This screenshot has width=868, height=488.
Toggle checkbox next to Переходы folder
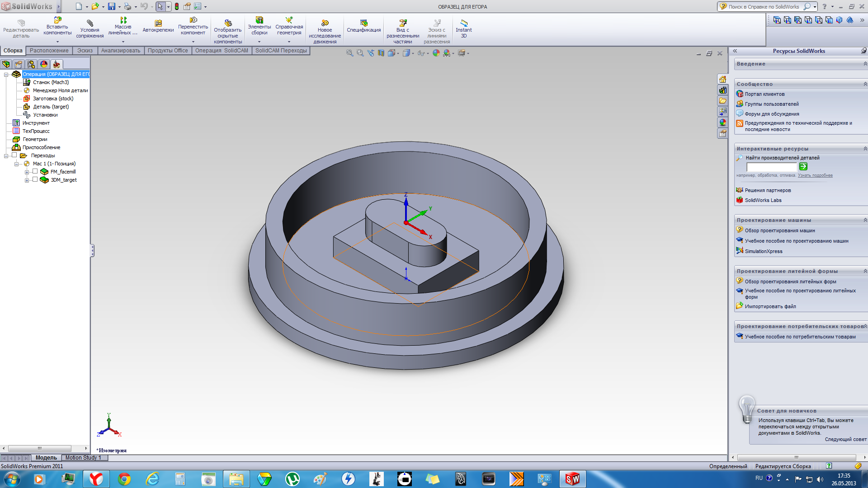[14, 155]
